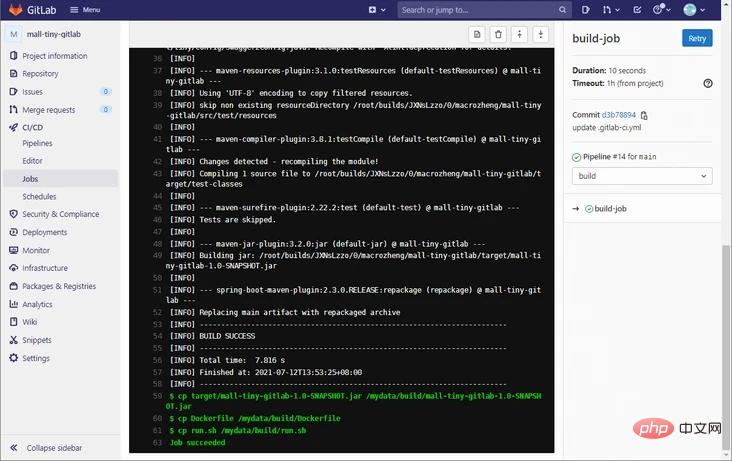Click the Pipeline passed status icon
The image size is (732, 461).
click(576, 157)
